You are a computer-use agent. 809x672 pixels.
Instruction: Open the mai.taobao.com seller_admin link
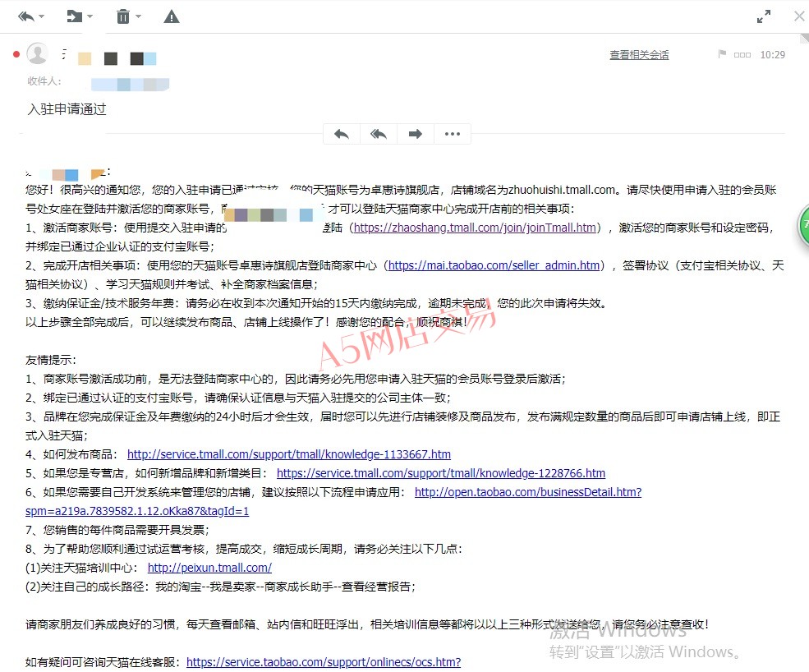pyautogui.click(x=494, y=265)
